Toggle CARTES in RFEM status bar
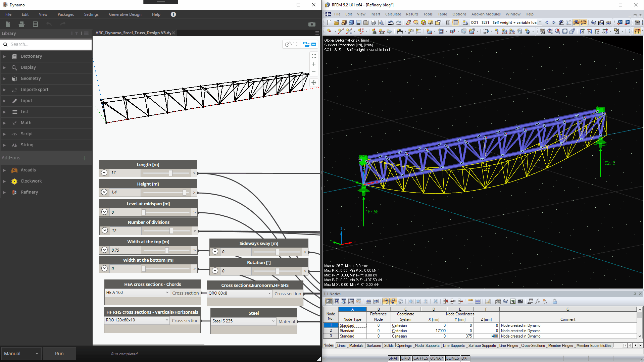 pos(420,358)
